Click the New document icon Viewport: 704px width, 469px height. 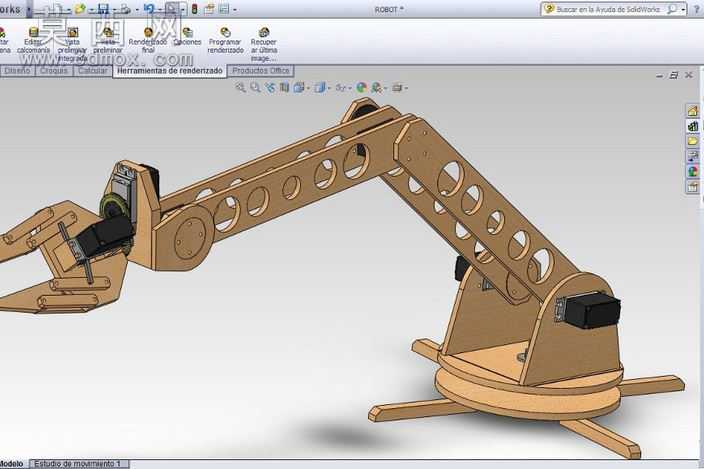[x=56, y=9]
